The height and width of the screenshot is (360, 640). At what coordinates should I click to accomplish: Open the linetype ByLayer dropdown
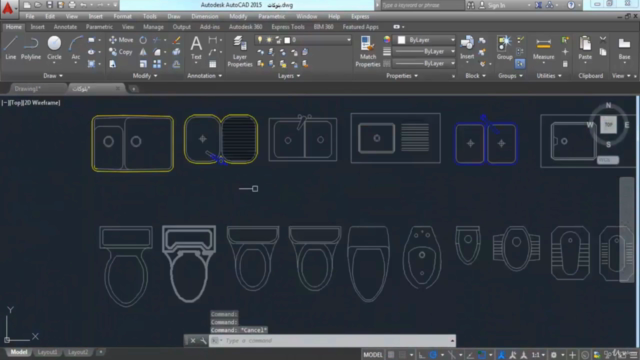[x=424, y=64]
